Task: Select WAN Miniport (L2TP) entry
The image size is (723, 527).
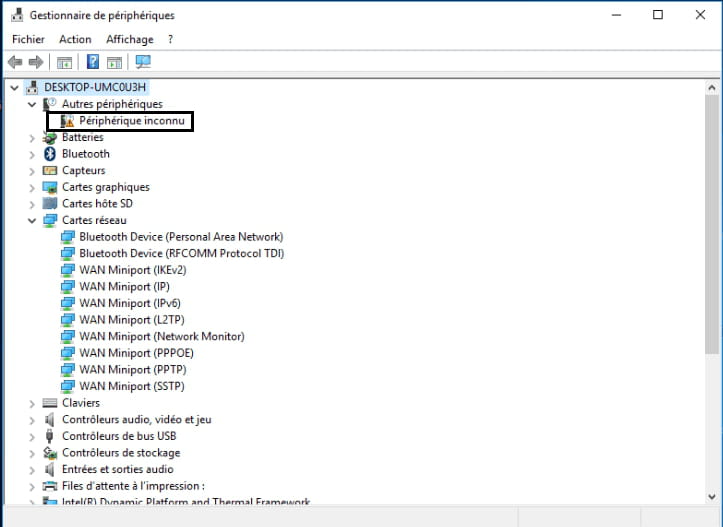Action: [132, 320]
